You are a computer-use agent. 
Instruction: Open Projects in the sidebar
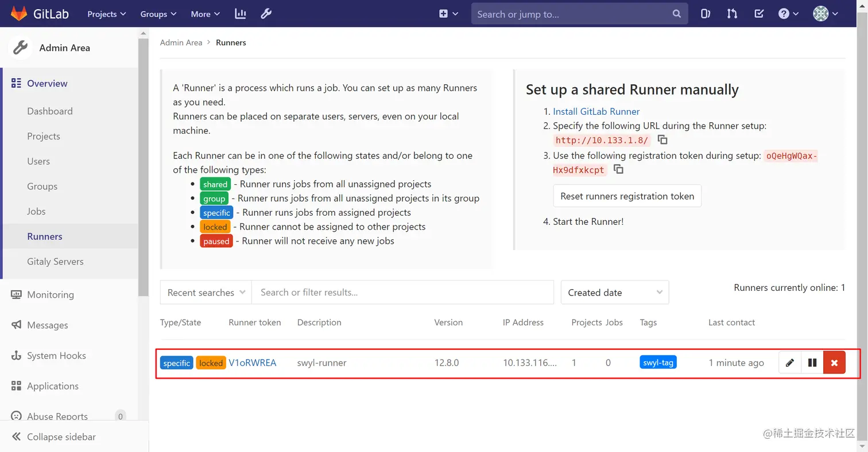click(x=44, y=136)
